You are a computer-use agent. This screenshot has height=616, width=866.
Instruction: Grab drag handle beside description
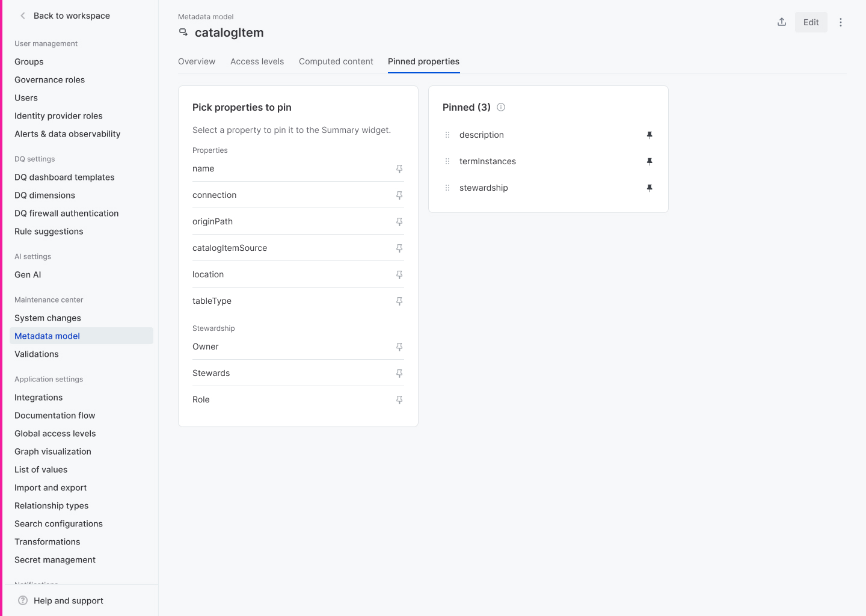coord(447,135)
